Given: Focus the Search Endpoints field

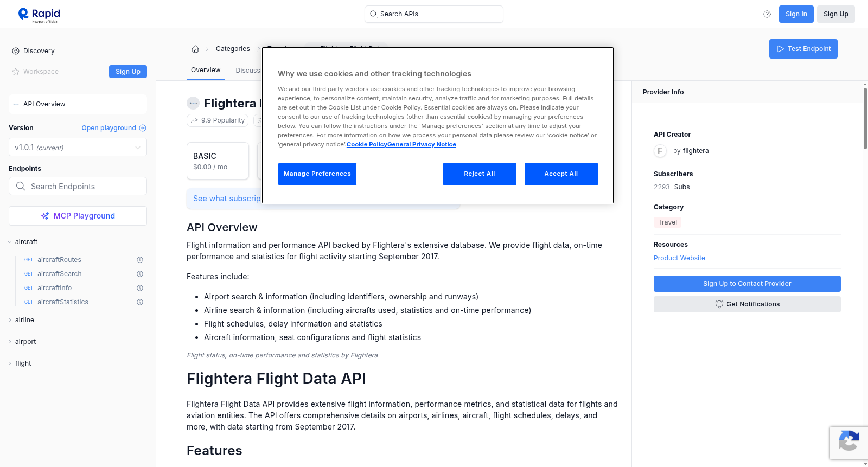Looking at the screenshot, I should click(78, 186).
